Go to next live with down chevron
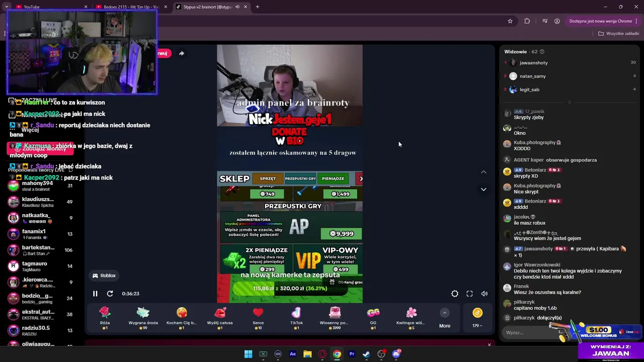The height and width of the screenshot is (362, 644). click(484, 190)
